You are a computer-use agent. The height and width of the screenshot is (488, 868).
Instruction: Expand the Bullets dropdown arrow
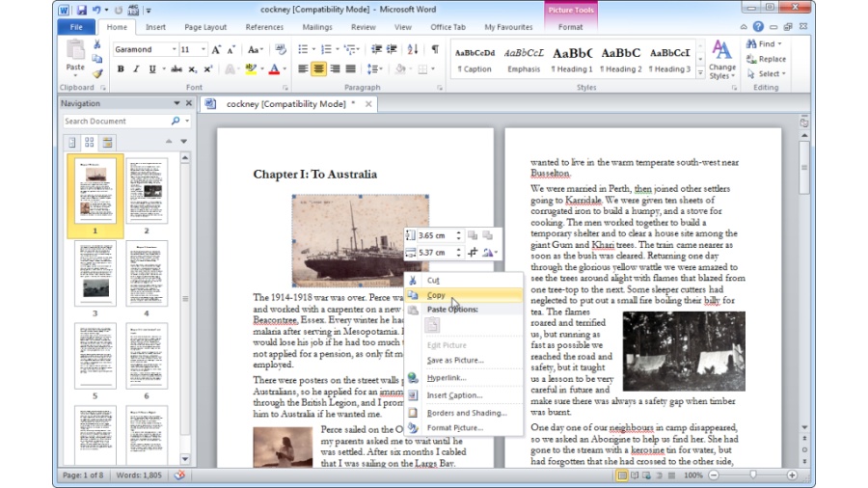pos(313,50)
